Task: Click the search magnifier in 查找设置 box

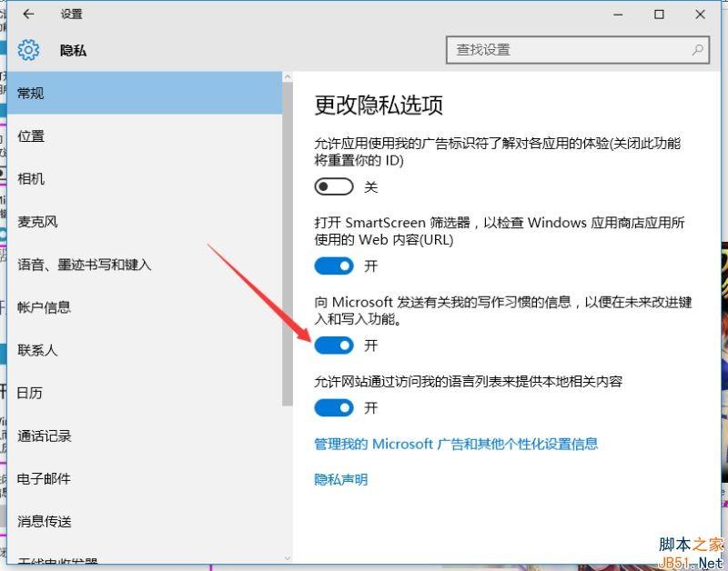Action: [696, 51]
